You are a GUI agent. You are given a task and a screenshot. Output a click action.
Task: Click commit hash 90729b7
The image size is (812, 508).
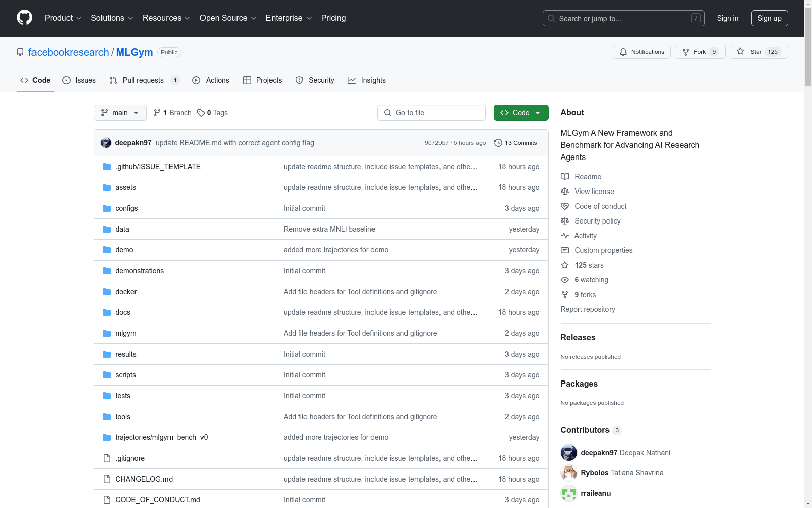[x=436, y=143]
